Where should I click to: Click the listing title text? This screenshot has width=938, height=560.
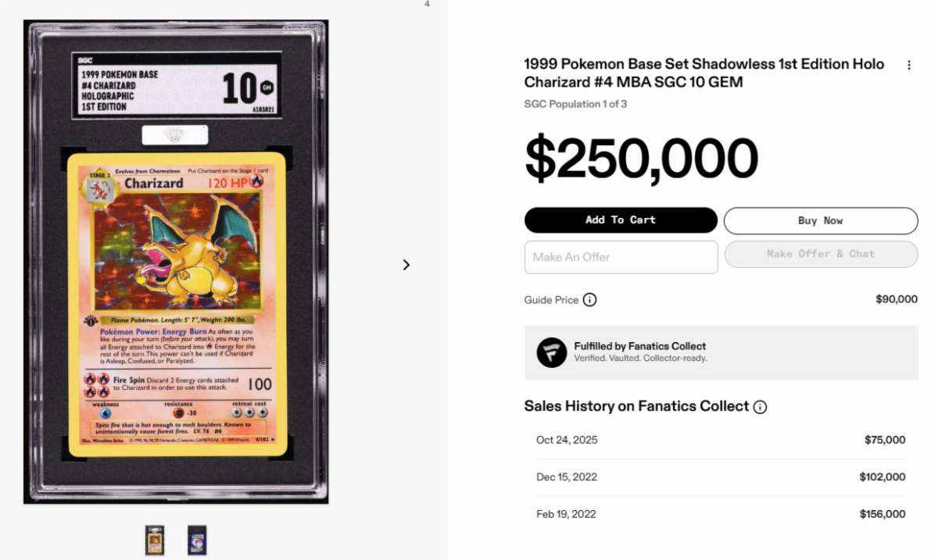(704, 73)
